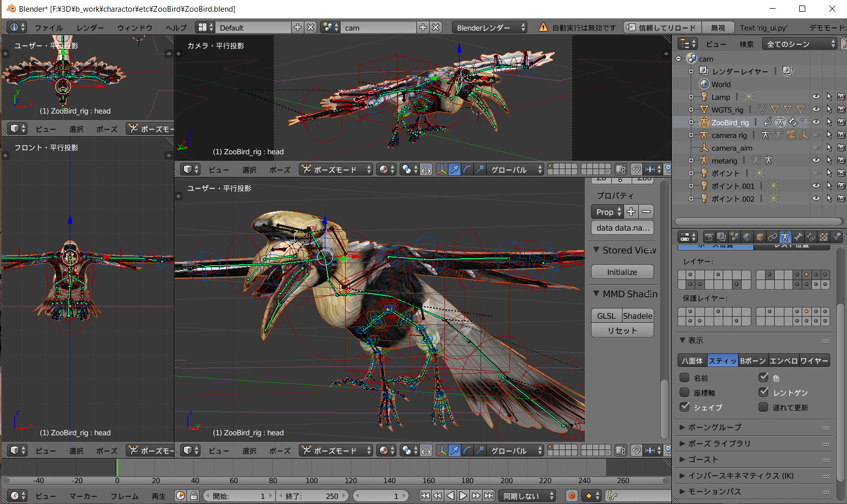The width and height of the screenshot is (847, 504).
Task: Open the Bone Constraints properties tab
Action: [x=811, y=237]
